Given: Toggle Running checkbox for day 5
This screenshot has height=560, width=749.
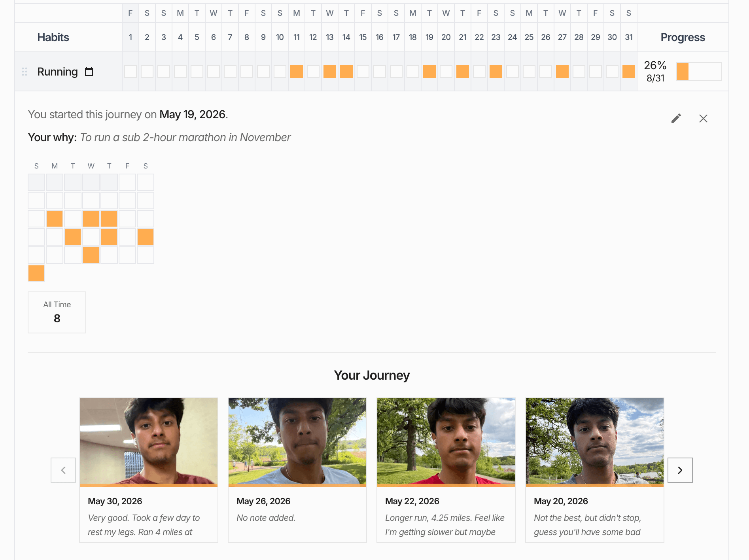Looking at the screenshot, I should 197,72.
